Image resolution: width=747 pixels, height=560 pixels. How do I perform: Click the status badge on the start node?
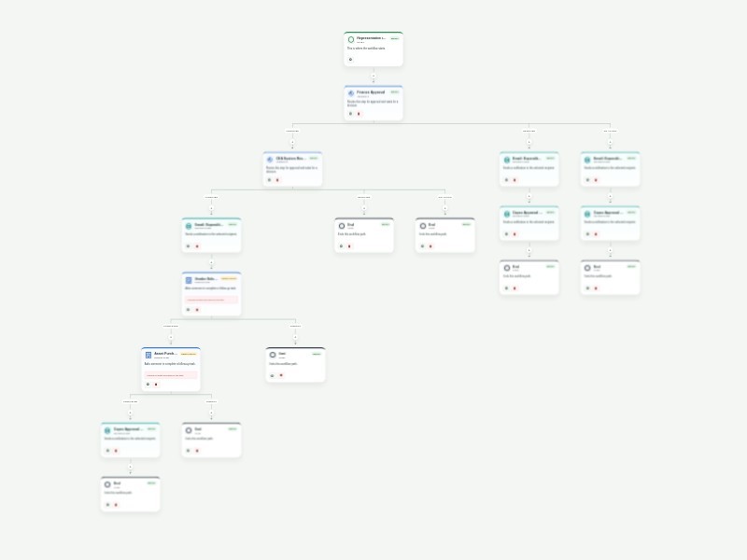tap(394, 38)
